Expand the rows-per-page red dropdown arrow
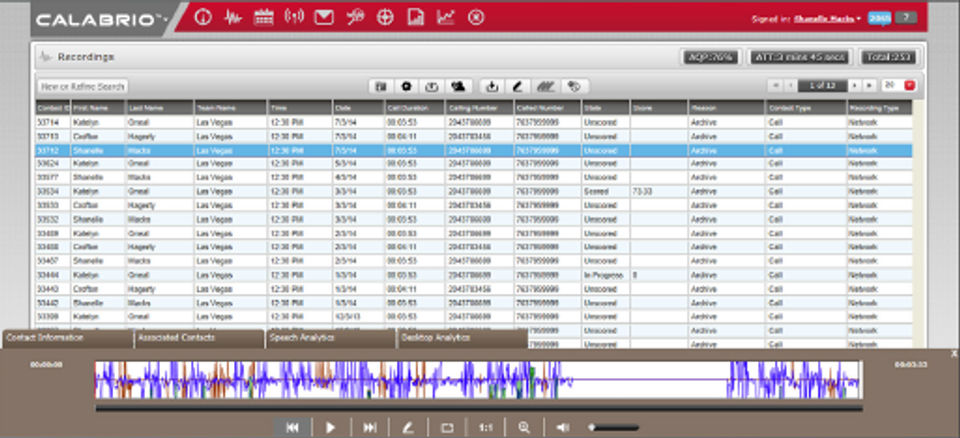960x438 pixels. 910,86
